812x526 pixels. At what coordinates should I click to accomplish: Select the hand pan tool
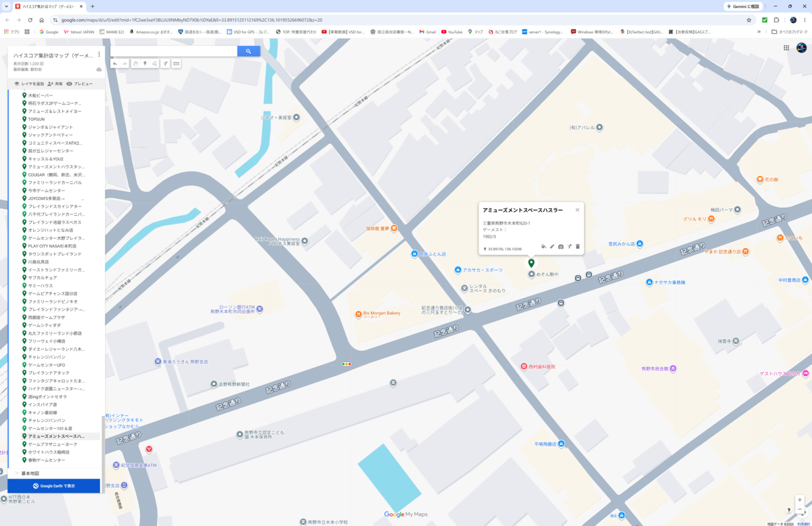click(x=135, y=64)
